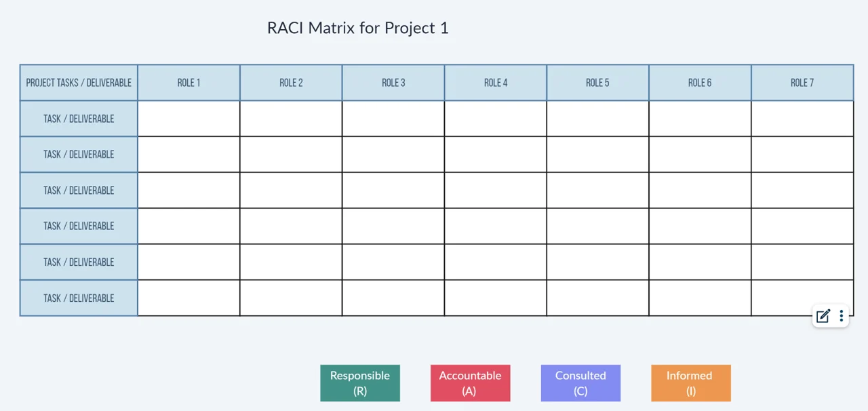Screen dimensions: 868x411
Task: Select the green Responsible (R) tag
Action: (360, 383)
